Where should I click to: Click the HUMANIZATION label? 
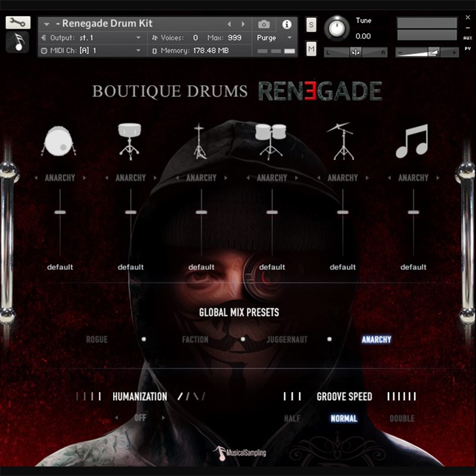[140, 396]
